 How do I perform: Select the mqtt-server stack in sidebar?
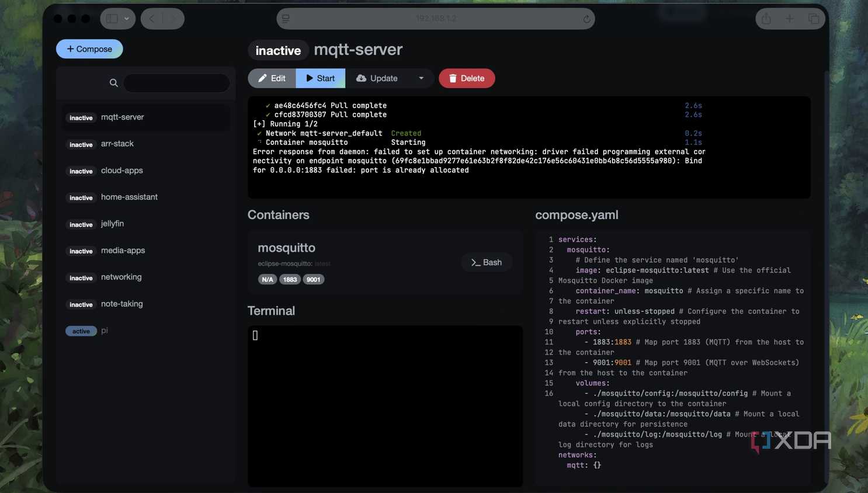(x=146, y=117)
